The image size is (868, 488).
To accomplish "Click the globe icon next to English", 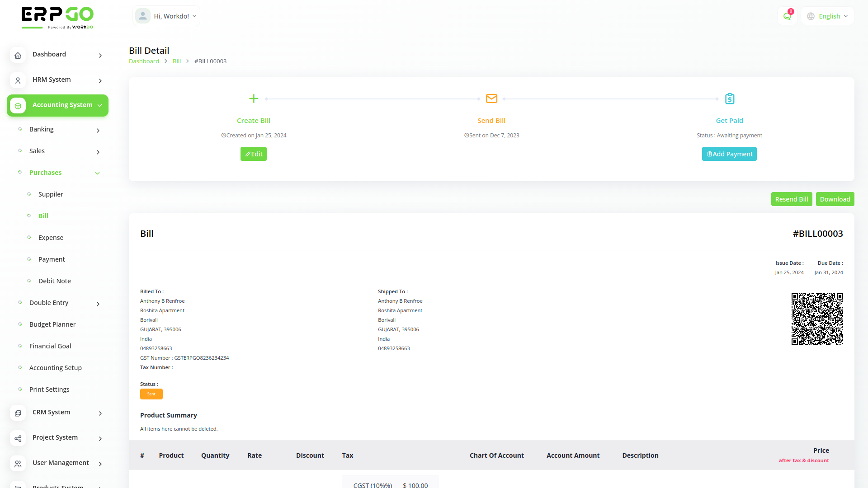I will coord(810,16).
